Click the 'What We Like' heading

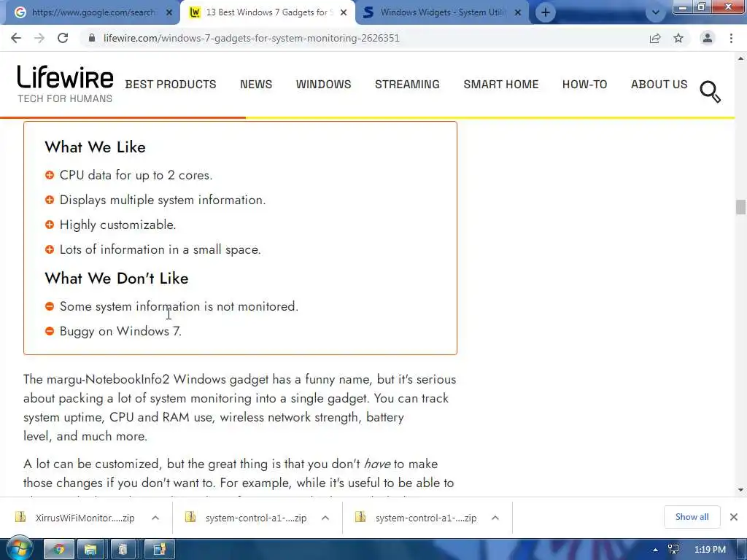(96, 147)
